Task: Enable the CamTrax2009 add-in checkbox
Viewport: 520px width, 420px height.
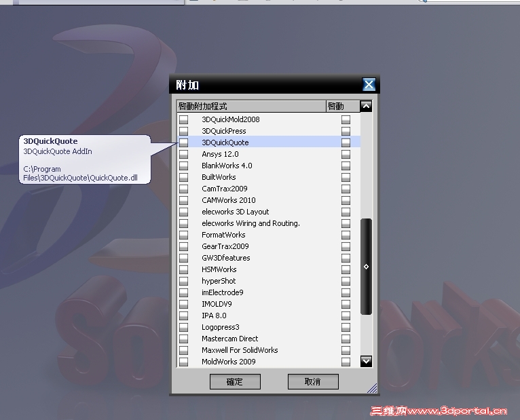Action: pos(183,189)
